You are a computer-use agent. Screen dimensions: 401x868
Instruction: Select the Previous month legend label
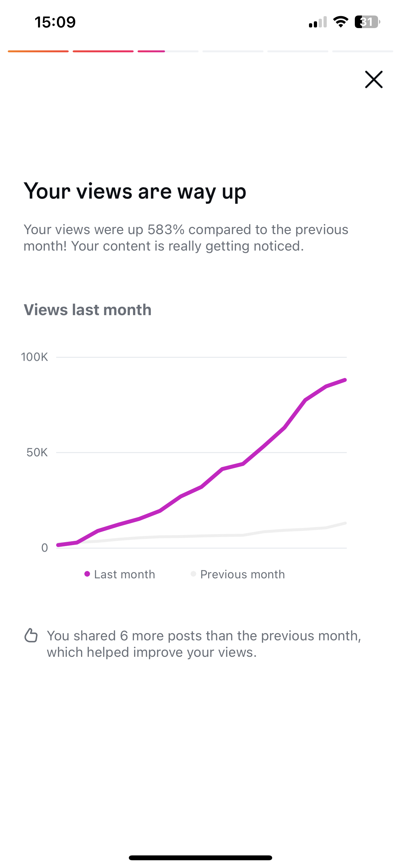(x=242, y=574)
